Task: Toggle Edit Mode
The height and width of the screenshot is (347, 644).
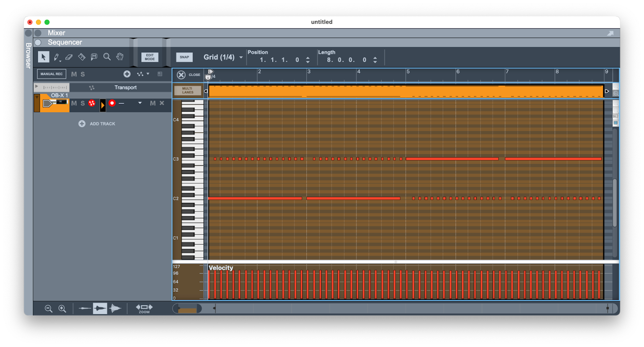Action: pos(150,57)
